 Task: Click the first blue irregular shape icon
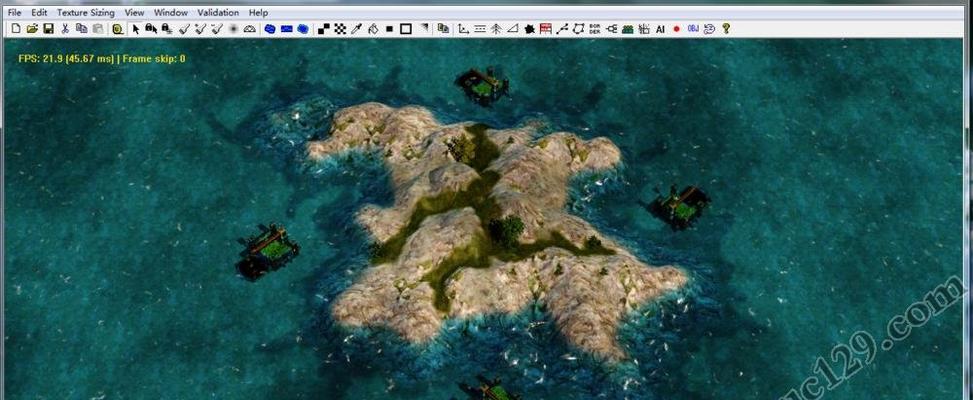(270, 29)
